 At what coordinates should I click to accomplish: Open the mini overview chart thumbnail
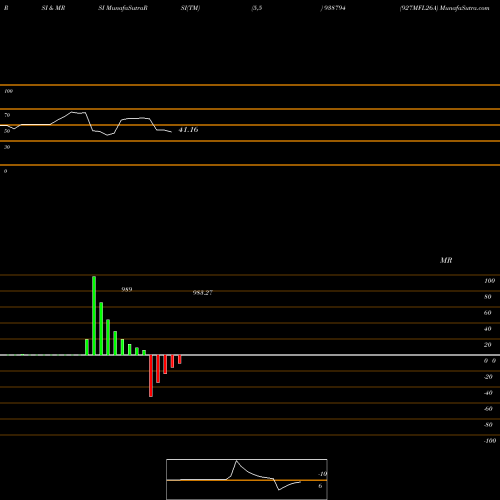(247, 479)
